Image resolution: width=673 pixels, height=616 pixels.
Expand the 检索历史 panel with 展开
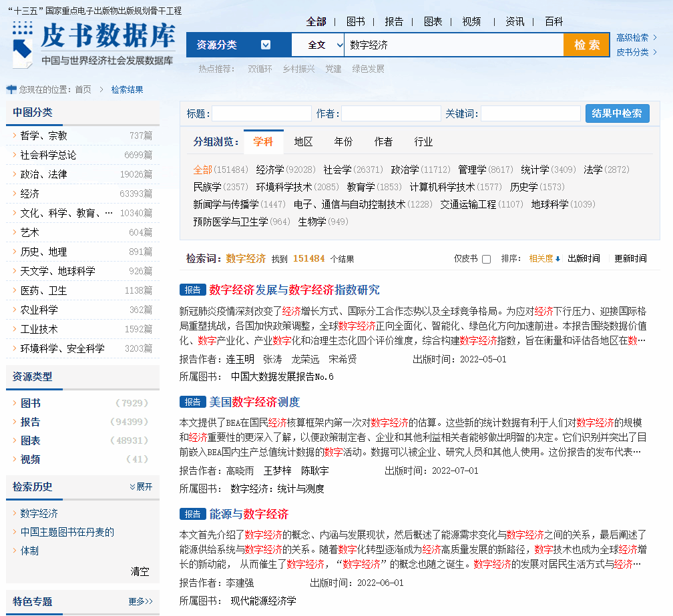pyautogui.click(x=141, y=487)
